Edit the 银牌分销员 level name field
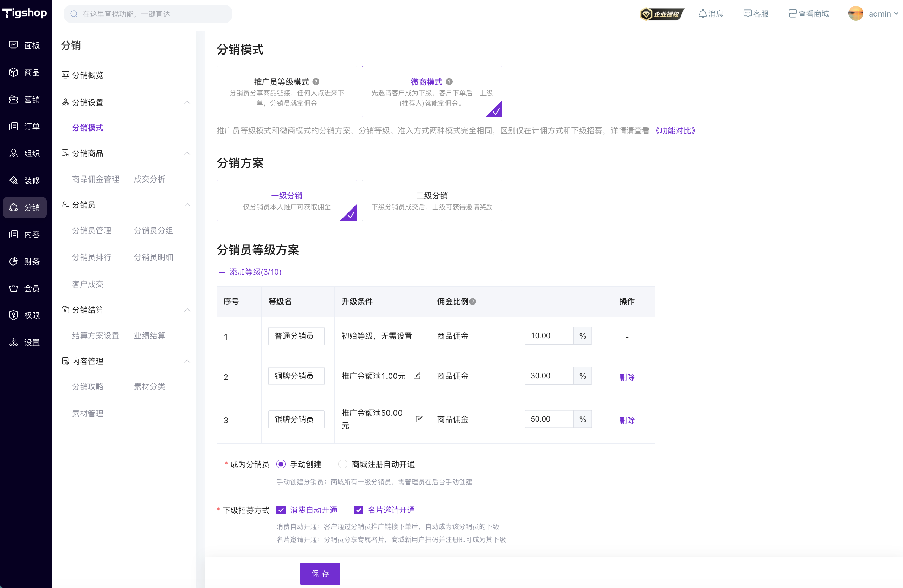Viewport: 903px width, 588px height. pyautogui.click(x=296, y=419)
